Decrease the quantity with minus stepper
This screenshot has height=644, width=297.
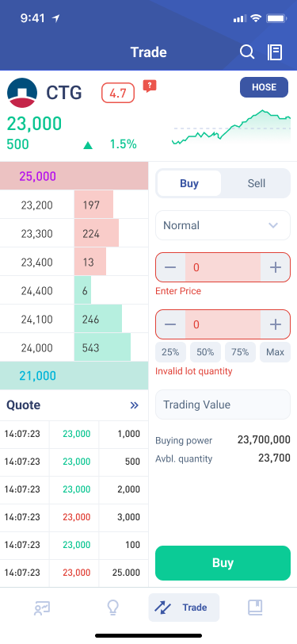(170, 325)
